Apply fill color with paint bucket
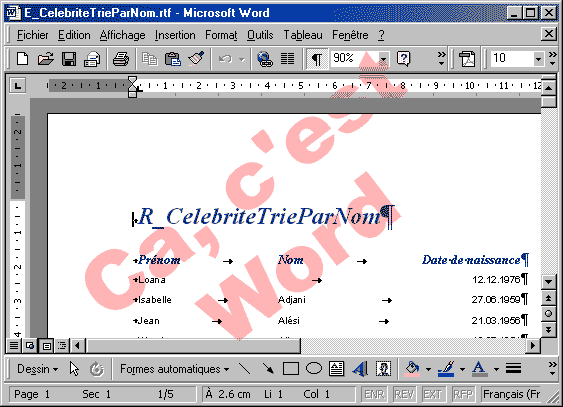This screenshot has height=407, width=563. (x=412, y=369)
